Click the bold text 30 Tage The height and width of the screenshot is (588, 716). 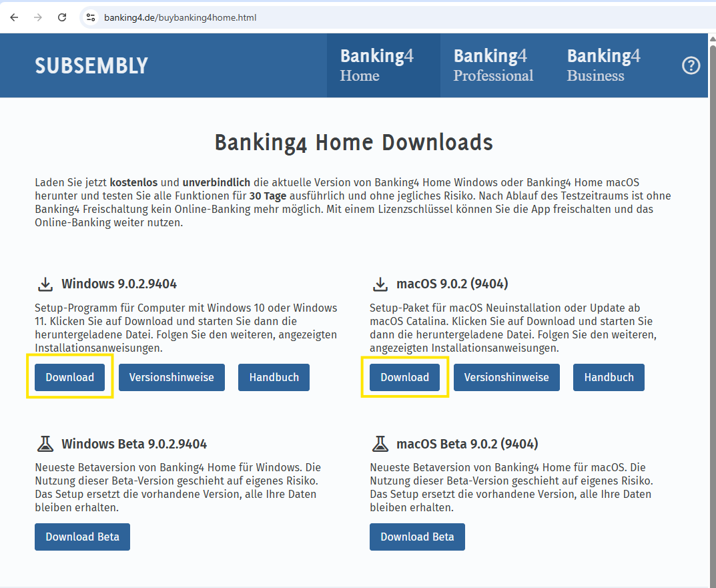tap(268, 196)
